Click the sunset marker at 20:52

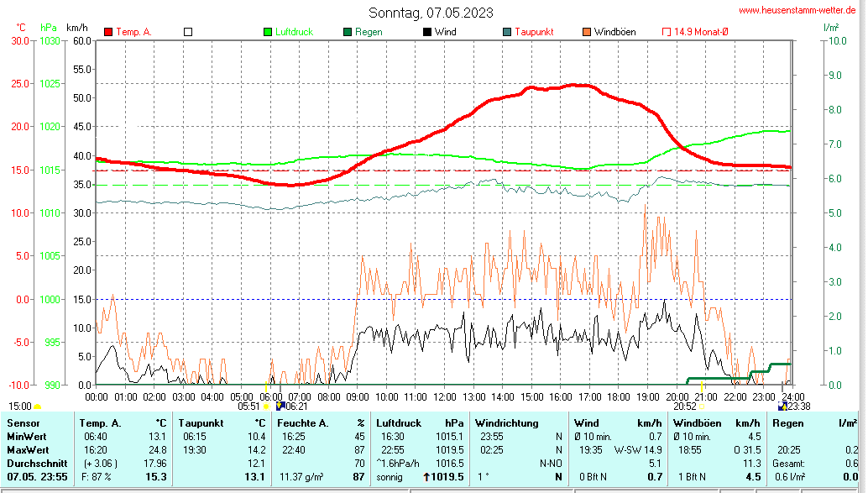(703, 406)
